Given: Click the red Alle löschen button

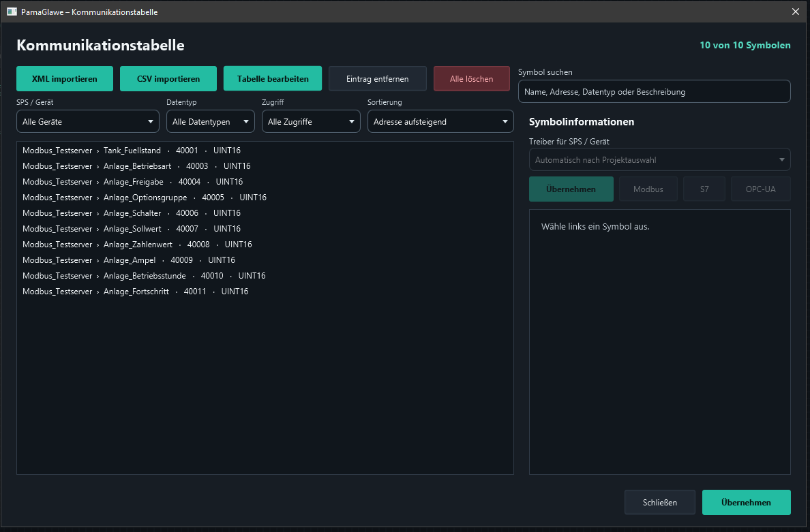Looking at the screenshot, I should (x=472, y=78).
